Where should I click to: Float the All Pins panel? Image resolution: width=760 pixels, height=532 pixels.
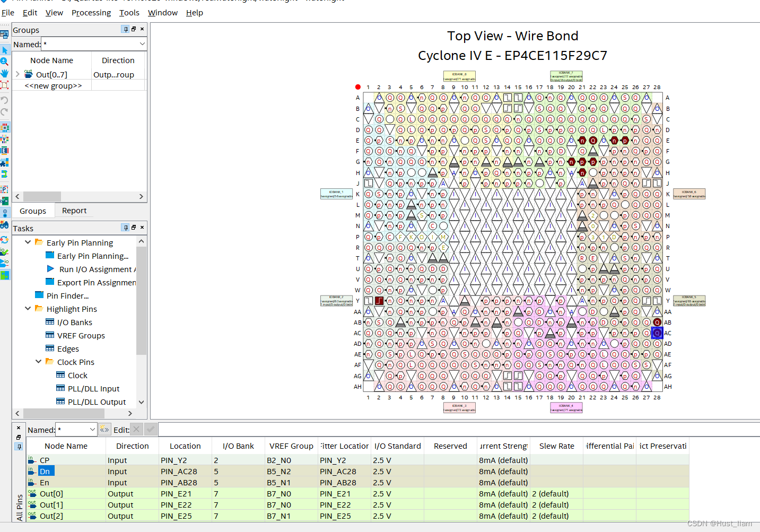[x=19, y=437]
